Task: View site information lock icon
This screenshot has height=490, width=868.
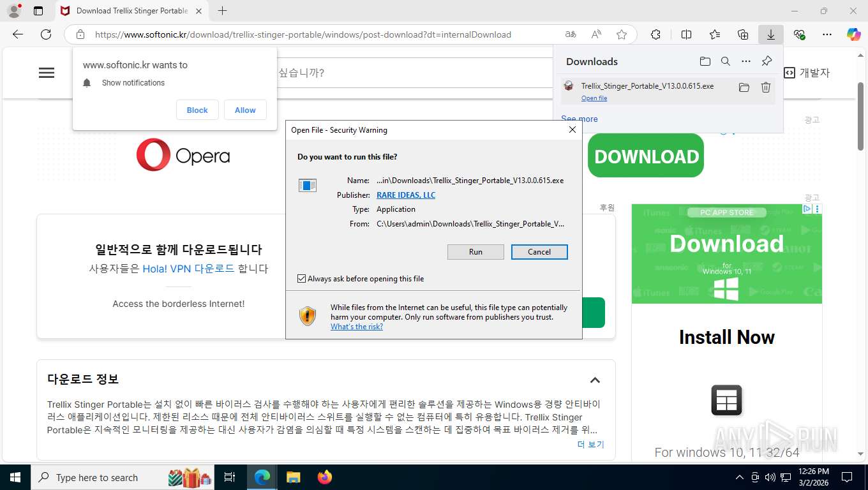Action: 80,34
